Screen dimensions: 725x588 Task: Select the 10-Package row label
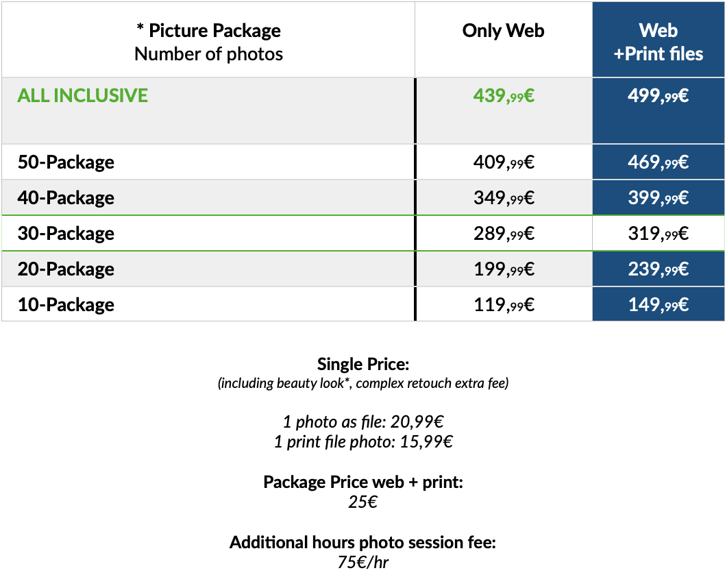(x=66, y=305)
